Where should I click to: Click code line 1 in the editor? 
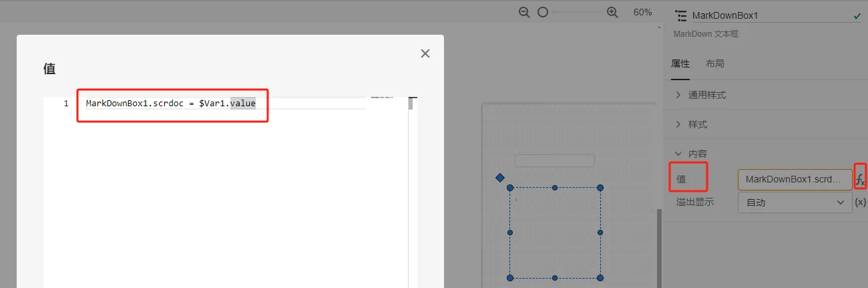[x=226, y=104]
